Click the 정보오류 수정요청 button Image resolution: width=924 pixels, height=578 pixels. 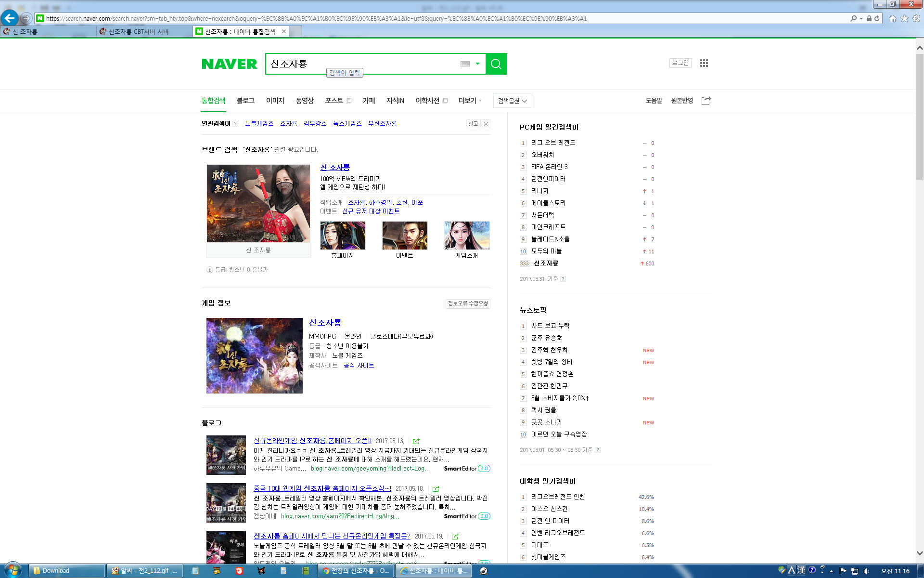click(x=468, y=303)
